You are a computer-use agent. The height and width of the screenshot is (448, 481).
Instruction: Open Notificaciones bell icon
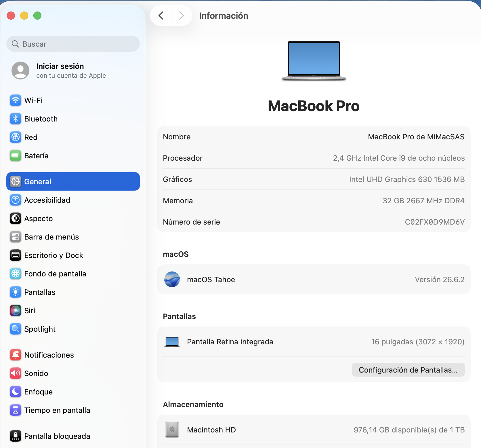[x=16, y=355]
